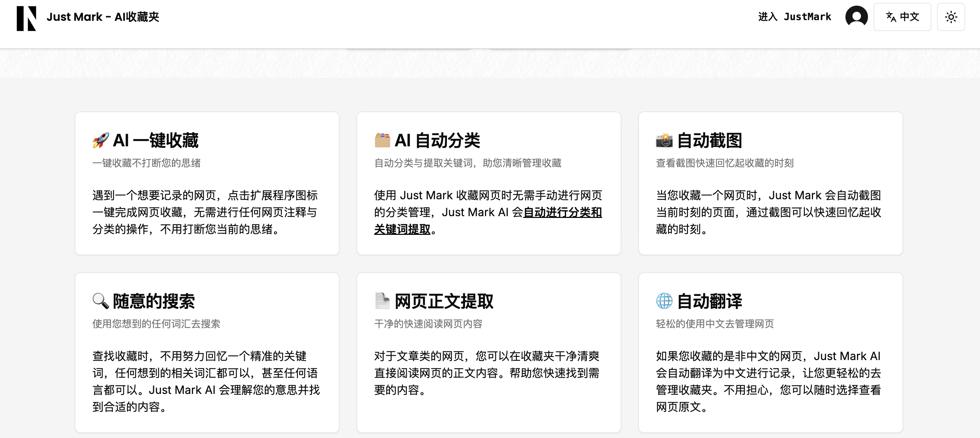Viewport: 980px width, 438px height.
Task: Click the 自动翻译 heading
Action: (x=709, y=301)
